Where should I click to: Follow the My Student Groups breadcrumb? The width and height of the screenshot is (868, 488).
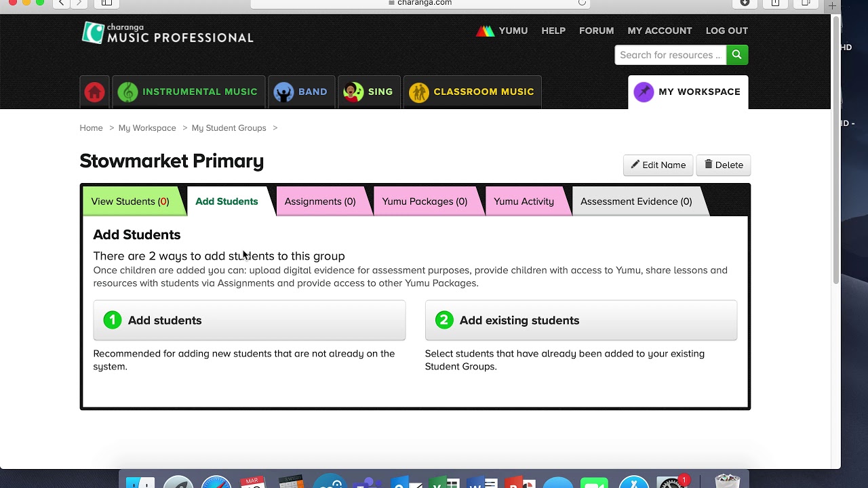229,127
